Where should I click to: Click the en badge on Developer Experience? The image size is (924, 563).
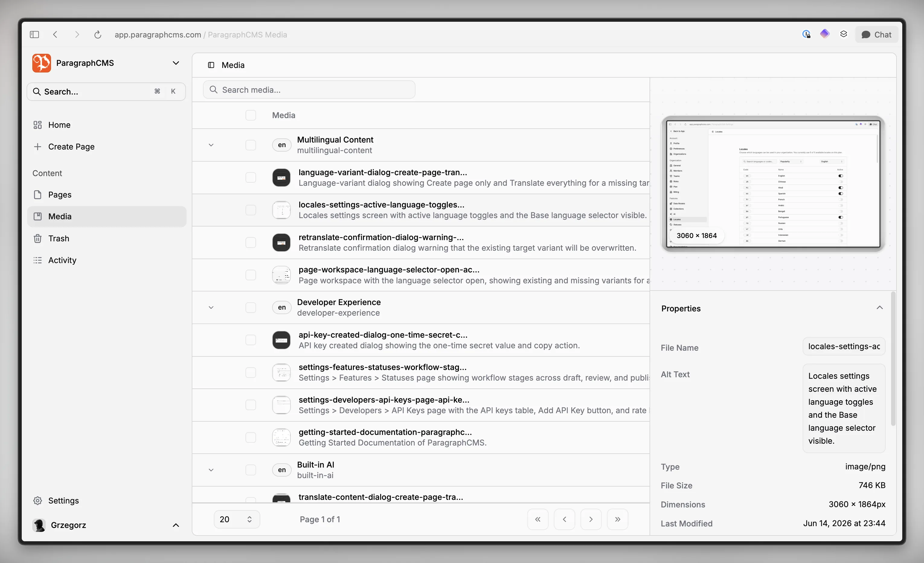click(x=282, y=307)
